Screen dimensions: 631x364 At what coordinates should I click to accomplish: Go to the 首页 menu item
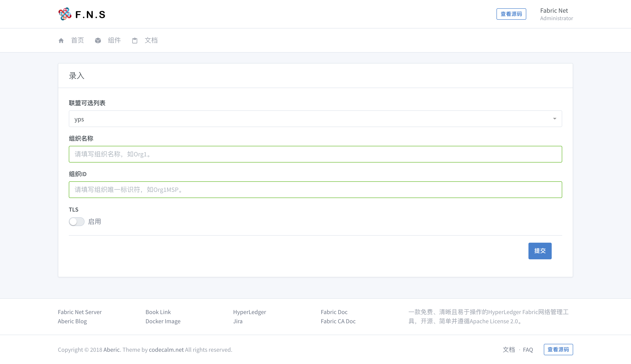click(78, 40)
